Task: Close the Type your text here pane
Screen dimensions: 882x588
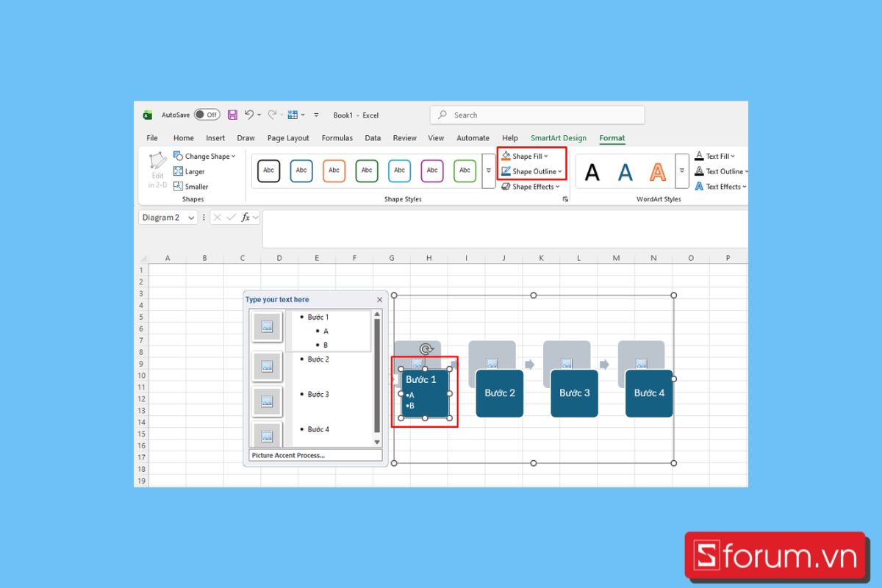Action: tap(379, 299)
